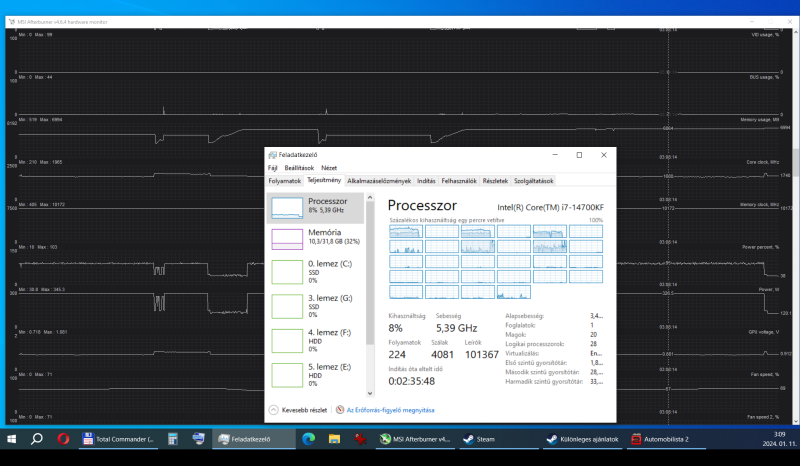
Task: Click the Feladatkezelő title bar icon
Action: (272, 155)
